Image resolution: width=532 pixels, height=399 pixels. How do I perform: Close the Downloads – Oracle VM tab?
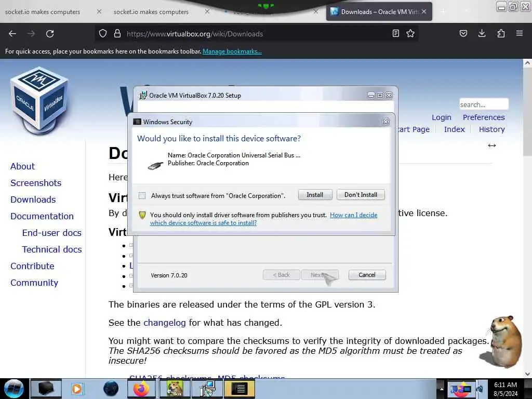[424, 11]
